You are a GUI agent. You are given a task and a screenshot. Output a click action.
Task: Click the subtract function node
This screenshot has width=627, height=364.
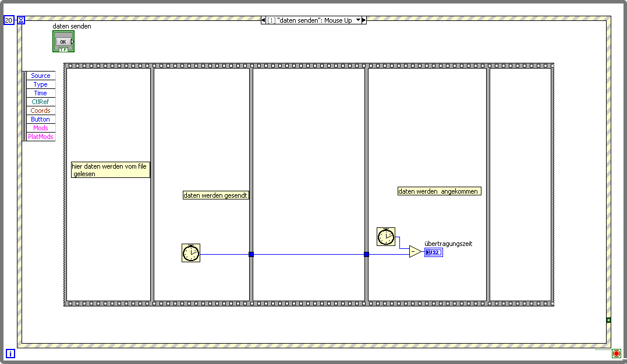[415, 252]
